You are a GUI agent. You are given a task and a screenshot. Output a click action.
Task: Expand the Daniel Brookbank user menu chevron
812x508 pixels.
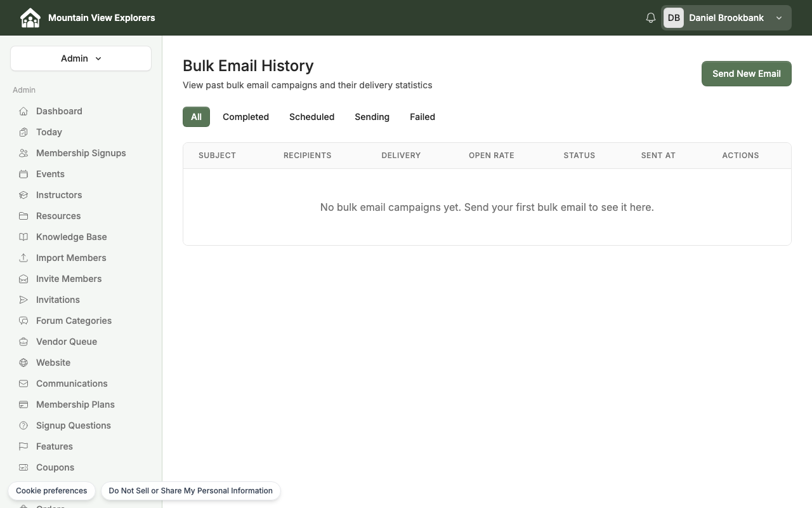tap(779, 18)
